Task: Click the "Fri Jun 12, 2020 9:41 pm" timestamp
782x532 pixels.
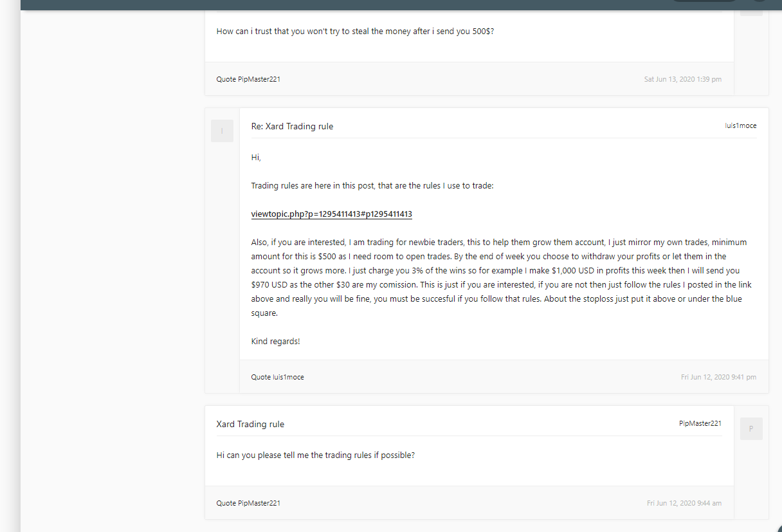Action: (718, 377)
